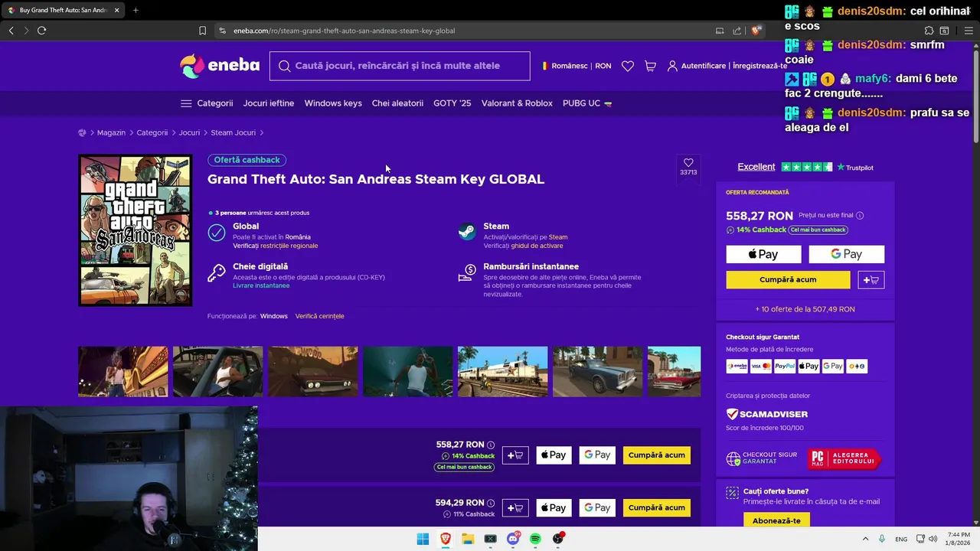Click the PC Mag Alegerea Editorului badge
This screenshot has width=980, height=551.
pyautogui.click(x=844, y=459)
